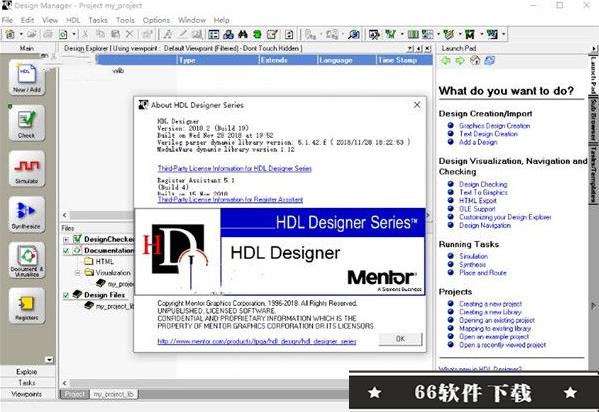Click the green book columns icon in toolbar
Viewport: 599px width, 412px height.
(x=413, y=34)
